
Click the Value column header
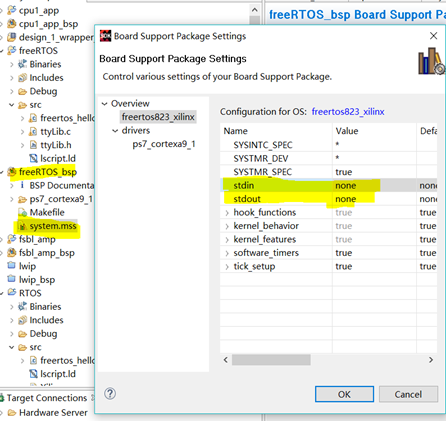(374, 131)
